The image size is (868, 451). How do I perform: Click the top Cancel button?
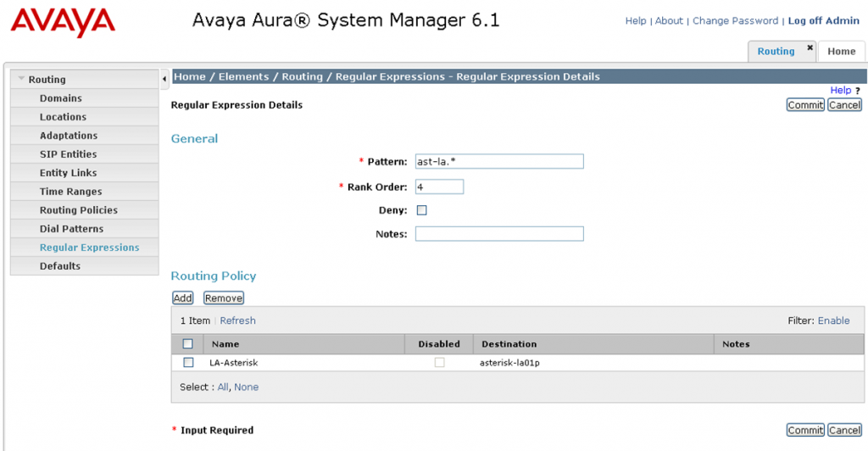[845, 105]
